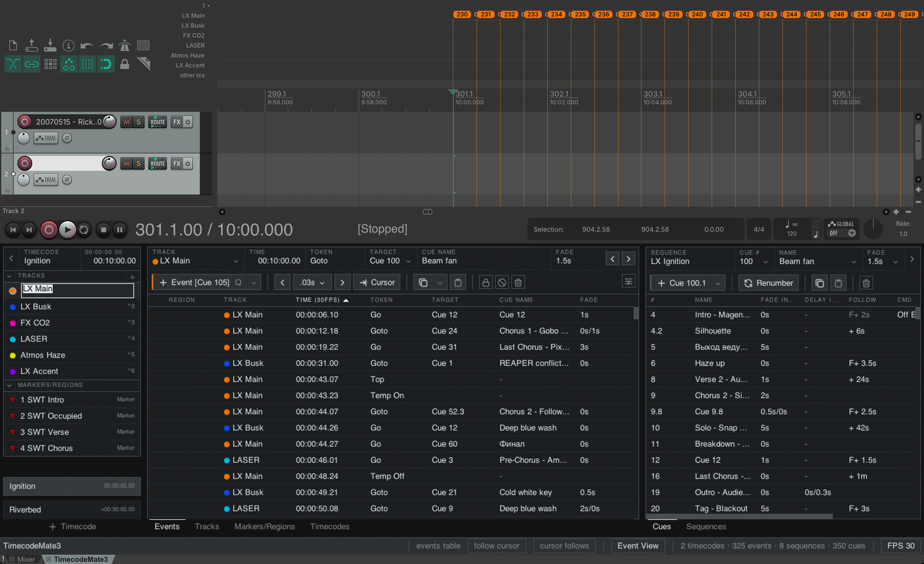Open events table settings sliders icon
The image size is (924, 564).
coord(628,281)
